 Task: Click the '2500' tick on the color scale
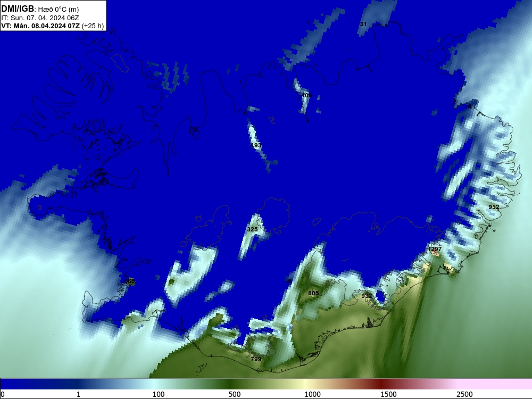click(x=464, y=394)
